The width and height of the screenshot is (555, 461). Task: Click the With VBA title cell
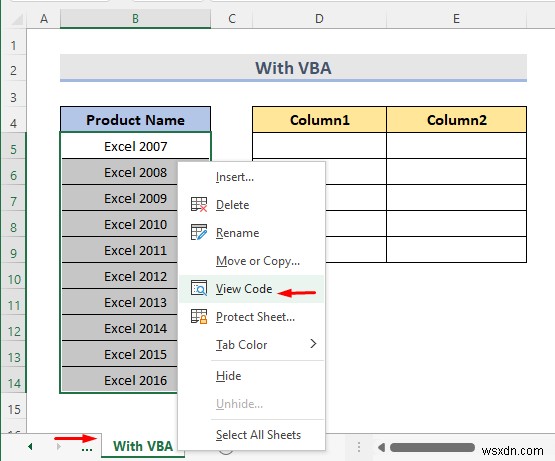(x=293, y=68)
